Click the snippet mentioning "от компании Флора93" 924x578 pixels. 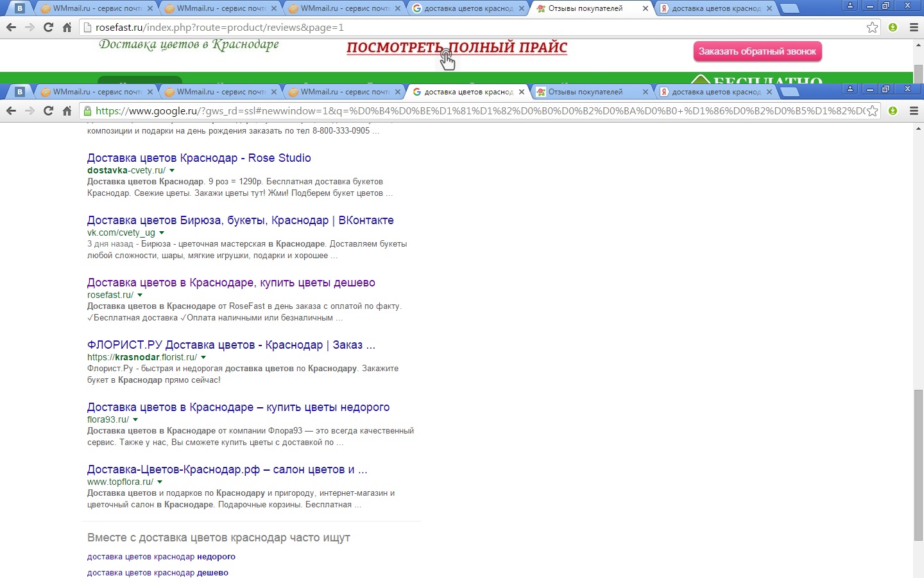tap(250, 437)
